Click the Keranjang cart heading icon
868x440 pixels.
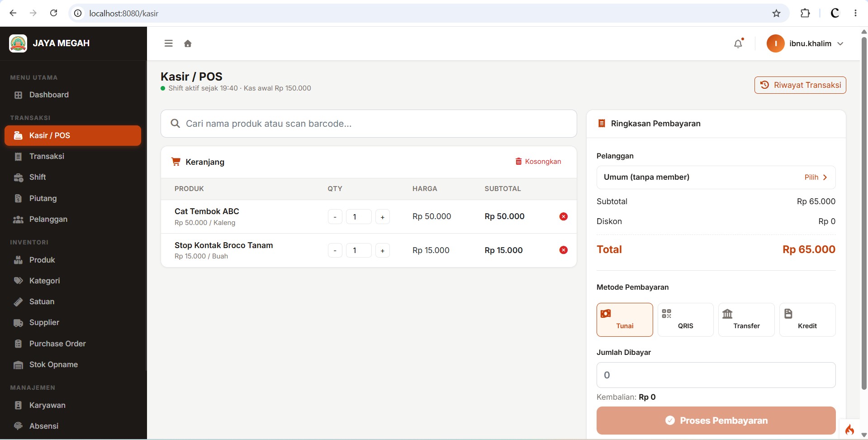[176, 162]
